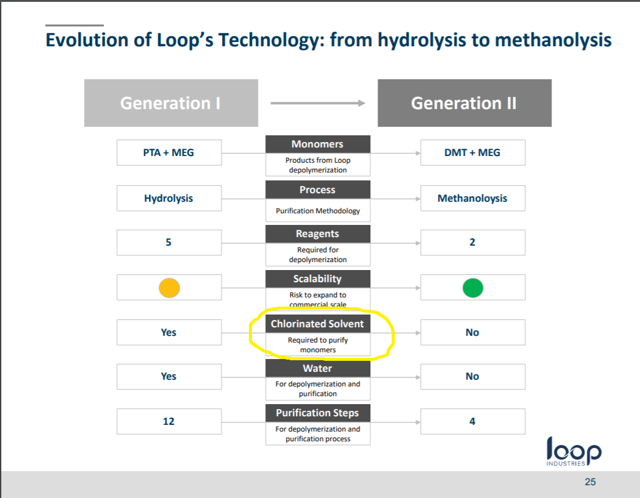Click 'Required for depolymerization' text
Screen dimensions: 640x498
[318, 254]
